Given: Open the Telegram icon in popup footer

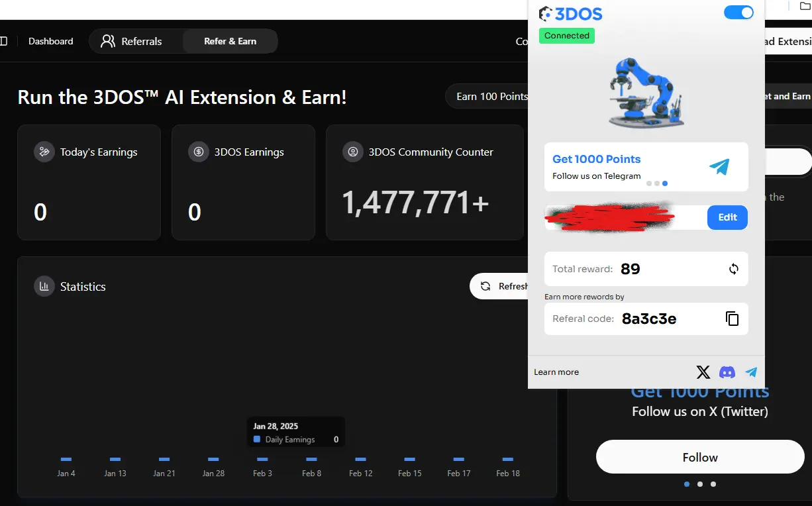Looking at the screenshot, I should tap(751, 372).
